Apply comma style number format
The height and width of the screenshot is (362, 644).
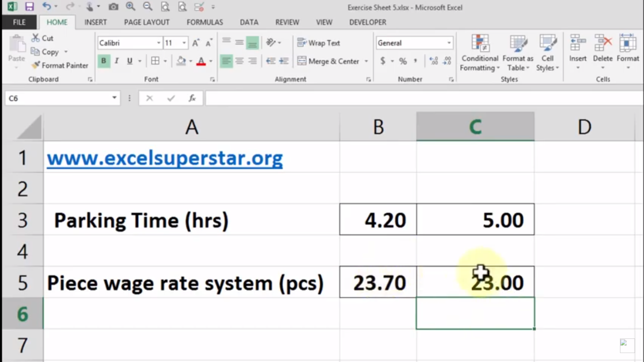click(x=415, y=61)
